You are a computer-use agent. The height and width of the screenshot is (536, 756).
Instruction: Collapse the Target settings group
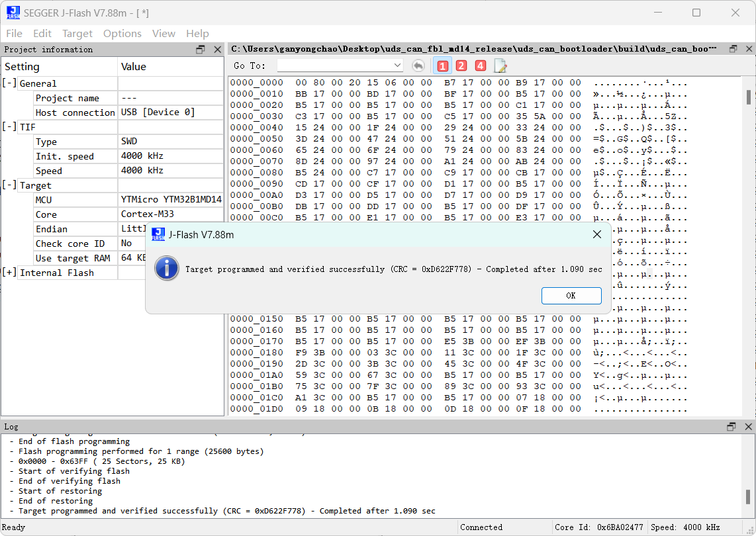point(9,185)
